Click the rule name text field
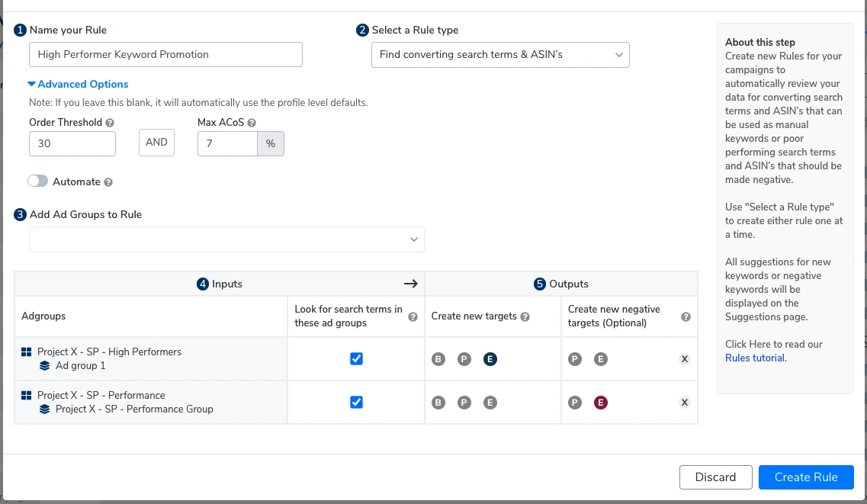 165,55
